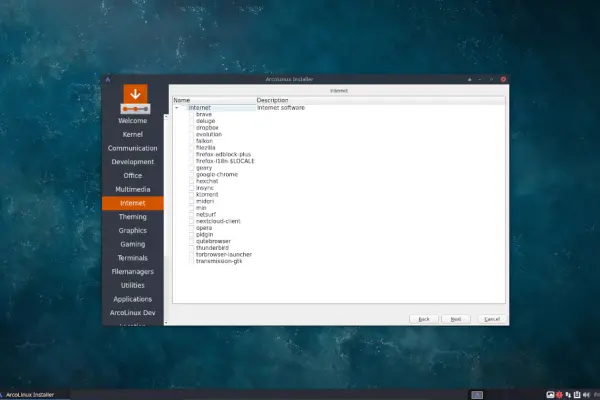
Task: Tick the filezilla checkbox
Action: [x=191, y=148]
